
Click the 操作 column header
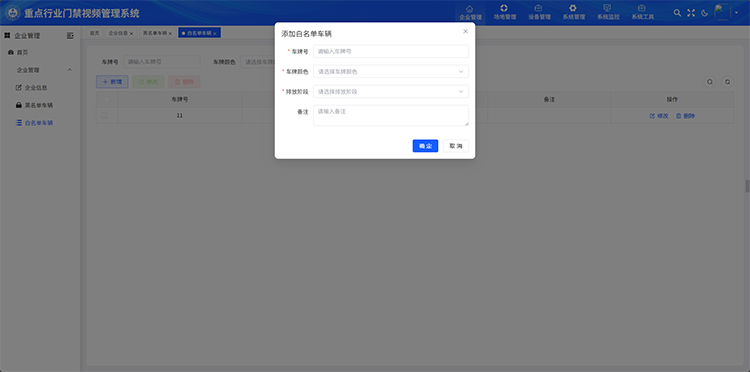[x=672, y=99]
